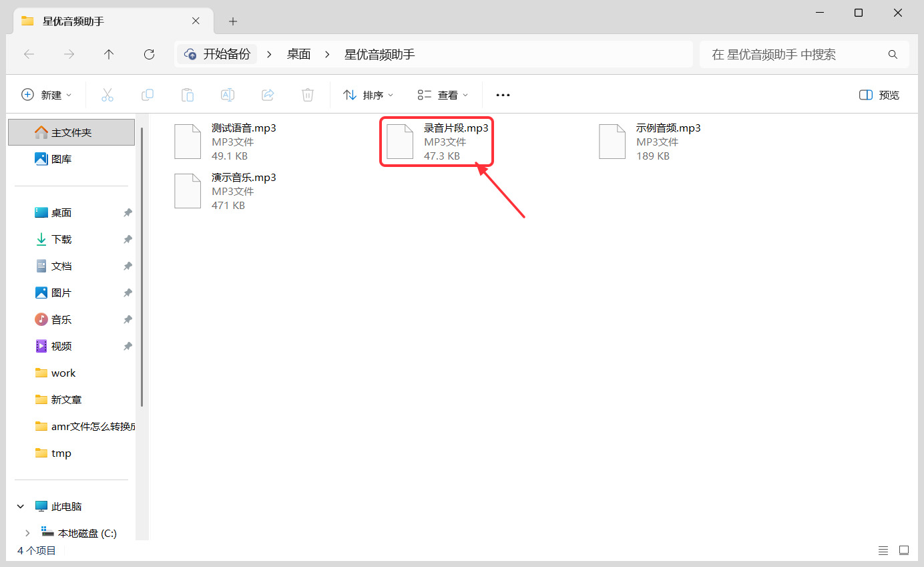Click 桌面 breadcrumb in address bar
The width and height of the screenshot is (924, 567).
pos(299,54)
